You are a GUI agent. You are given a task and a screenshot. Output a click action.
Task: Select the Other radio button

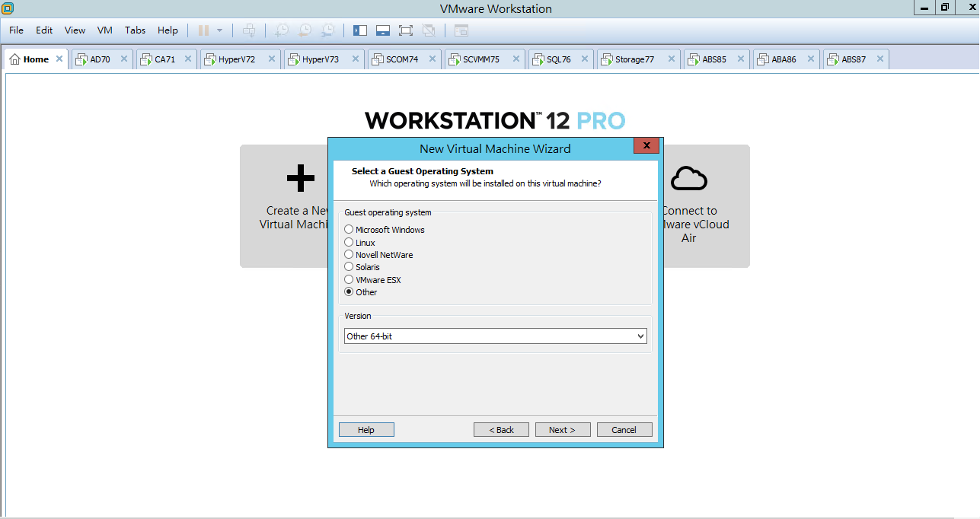(x=349, y=291)
